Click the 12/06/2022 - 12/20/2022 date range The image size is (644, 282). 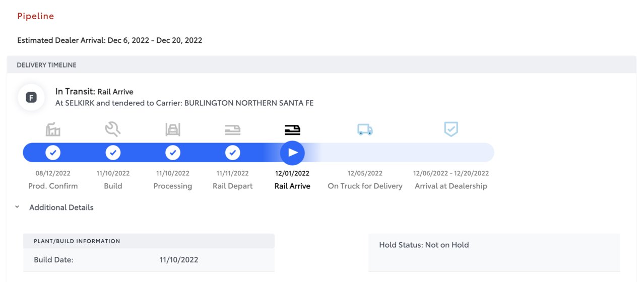[451, 173]
